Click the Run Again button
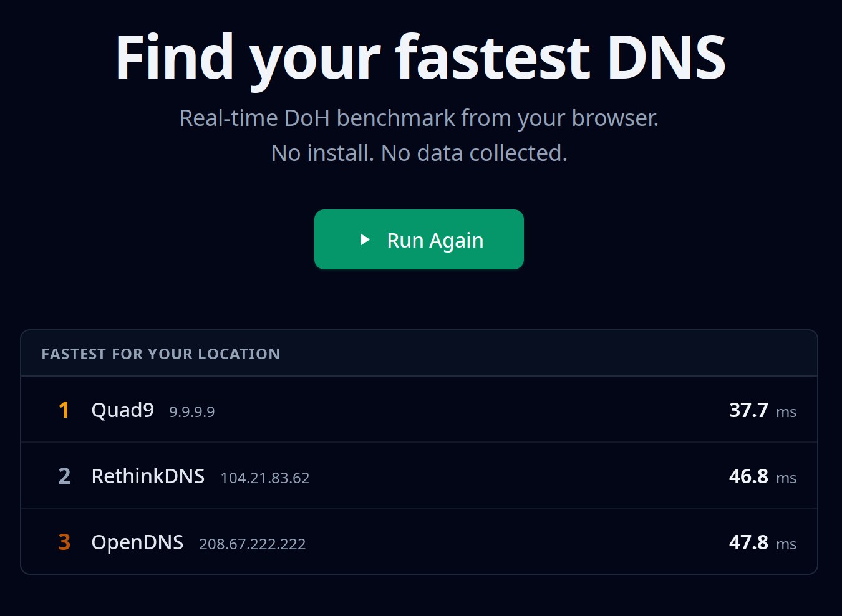 tap(419, 239)
